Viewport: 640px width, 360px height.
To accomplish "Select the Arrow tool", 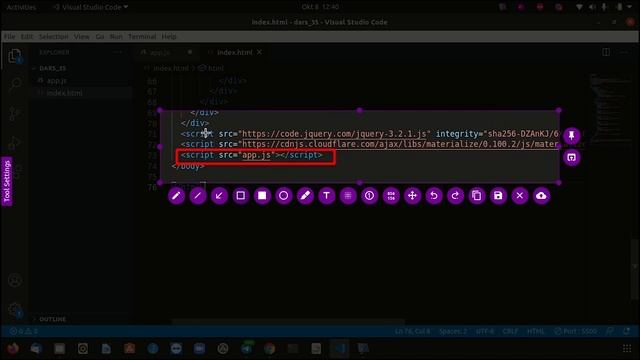I will tap(219, 196).
